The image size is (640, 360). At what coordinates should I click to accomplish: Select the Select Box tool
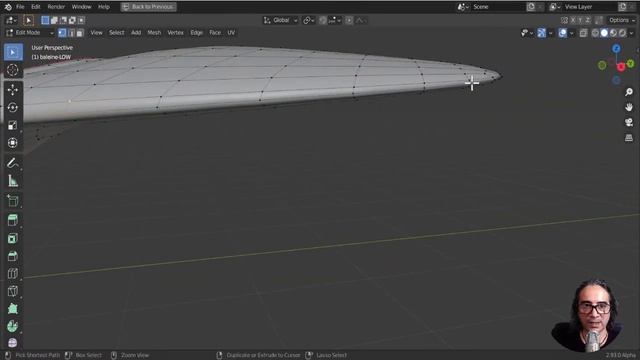pyautogui.click(x=13, y=52)
